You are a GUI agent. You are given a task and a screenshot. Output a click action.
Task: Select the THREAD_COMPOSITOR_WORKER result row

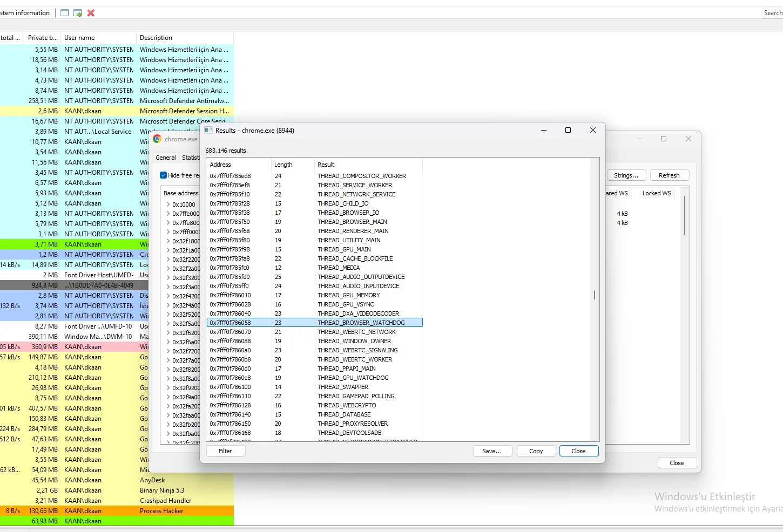pyautogui.click(x=314, y=176)
